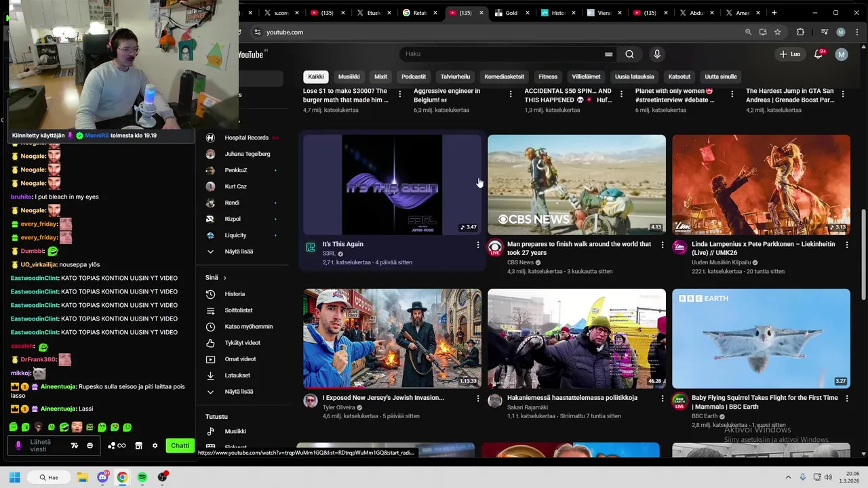Click the chat store icon

click(138, 445)
